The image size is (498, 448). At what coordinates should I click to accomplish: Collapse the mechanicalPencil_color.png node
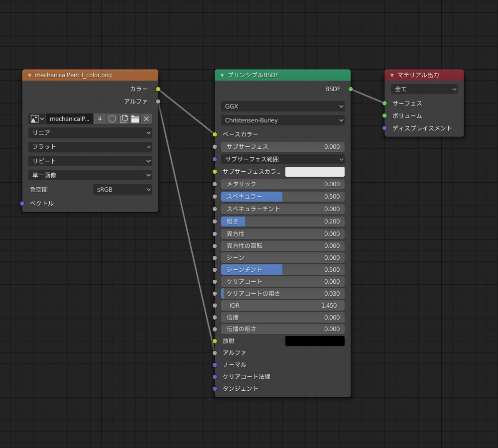29,75
